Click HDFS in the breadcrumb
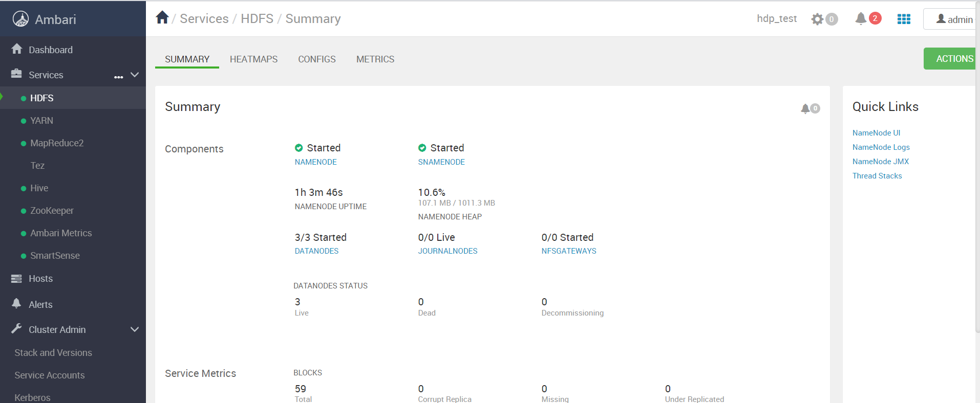Viewport: 980px width, 403px height. pos(257,19)
